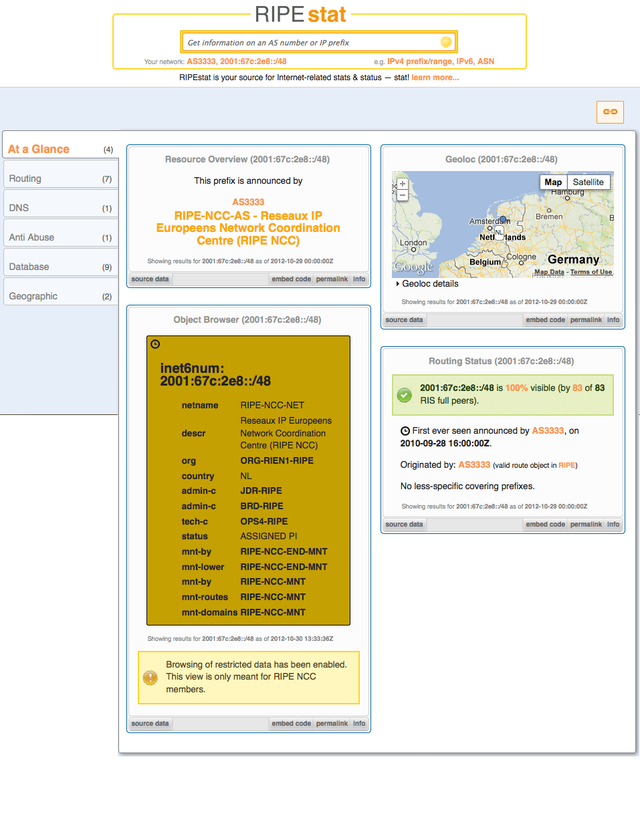The height and width of the screenshot is (830, 640).
Task: Click the yellow search button in query field
Action: 446,42
